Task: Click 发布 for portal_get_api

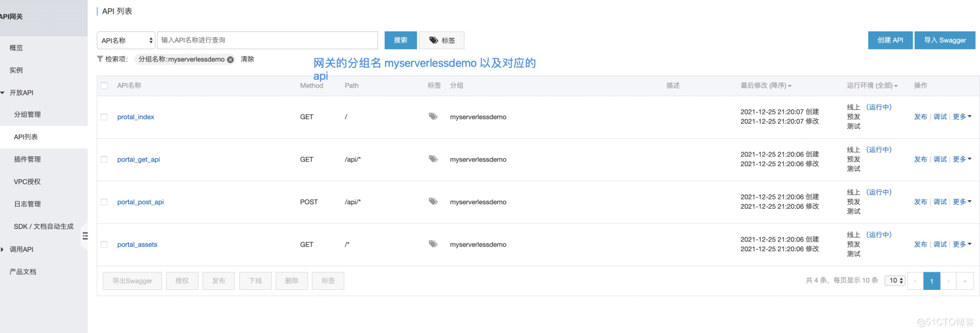Action: tap(921, 159)
